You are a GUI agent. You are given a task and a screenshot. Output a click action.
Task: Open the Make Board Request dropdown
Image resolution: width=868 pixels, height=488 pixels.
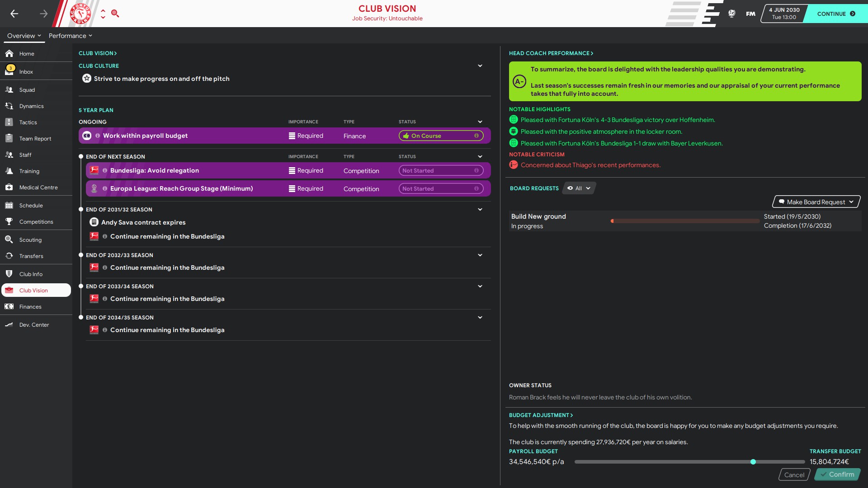click(x=816, y=202)
